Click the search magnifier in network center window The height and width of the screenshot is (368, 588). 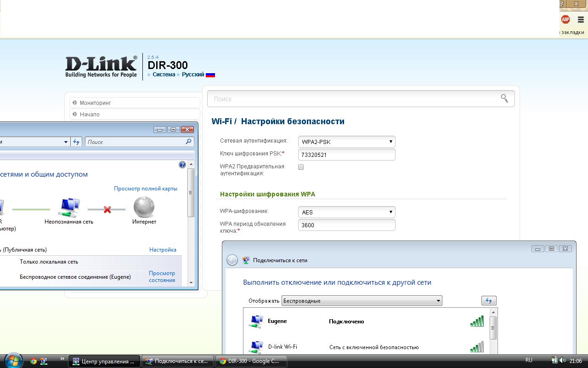click(x=188, y=142)
